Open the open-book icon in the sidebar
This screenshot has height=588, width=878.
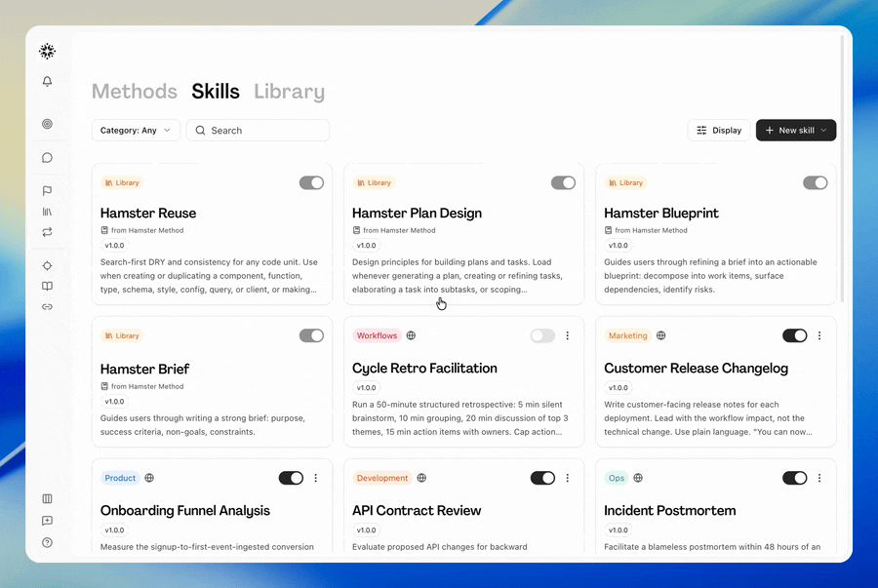(47, 286)
